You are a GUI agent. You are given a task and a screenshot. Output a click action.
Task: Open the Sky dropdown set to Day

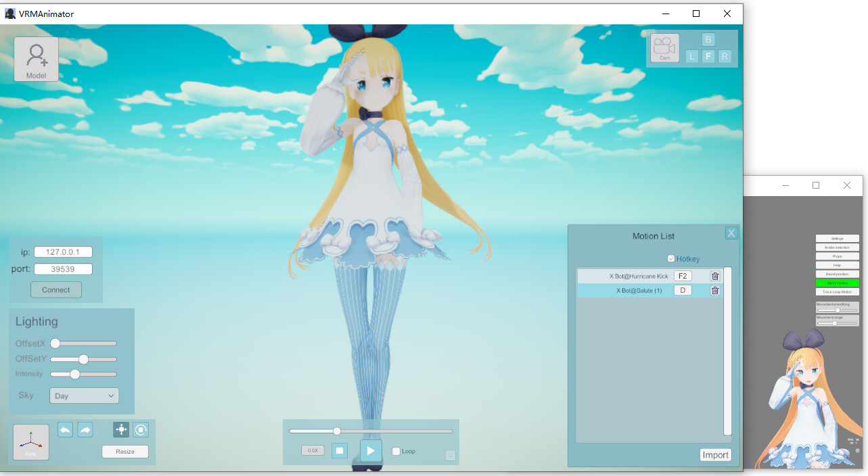tap(83, 395)
